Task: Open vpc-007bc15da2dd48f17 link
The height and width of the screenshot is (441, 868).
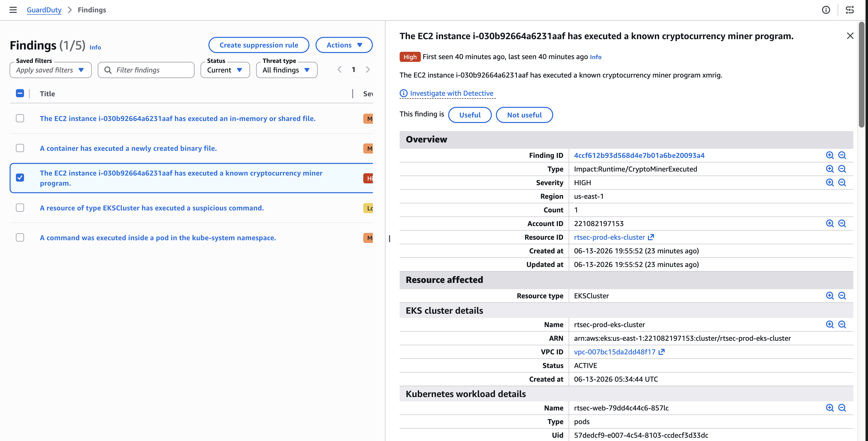Action: 615,352
